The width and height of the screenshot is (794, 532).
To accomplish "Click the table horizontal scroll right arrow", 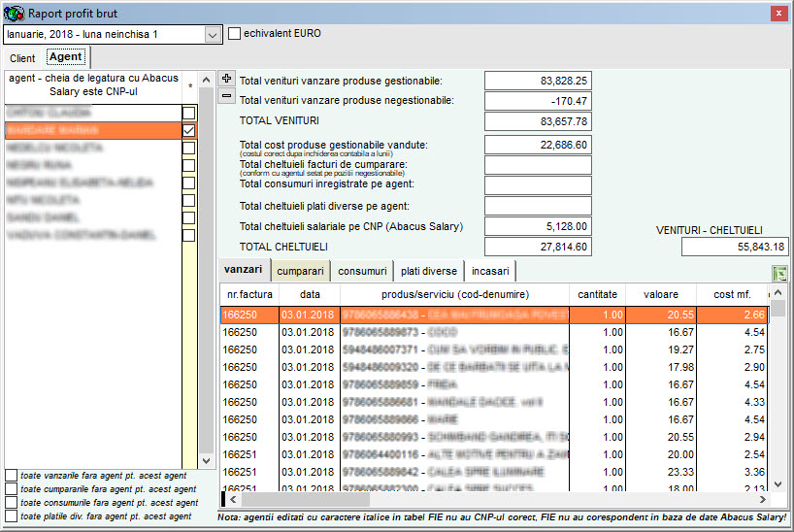I will 763,500.
